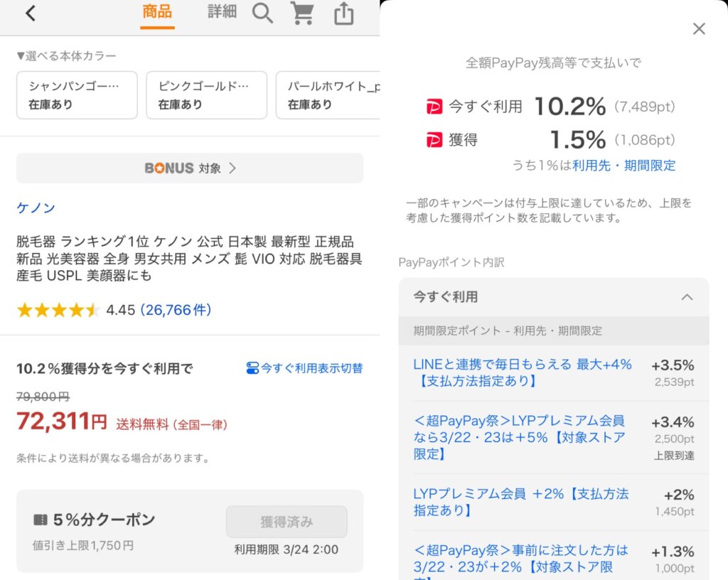Click the 72,311円 price
The image size is (728, 580).
pyautogui.click(x=62, y=421)
